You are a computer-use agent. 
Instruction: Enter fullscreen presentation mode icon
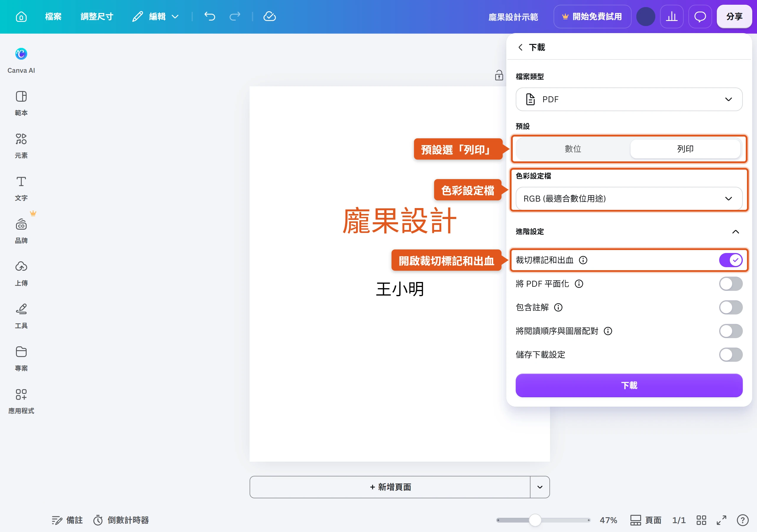[x=722, y=520]
